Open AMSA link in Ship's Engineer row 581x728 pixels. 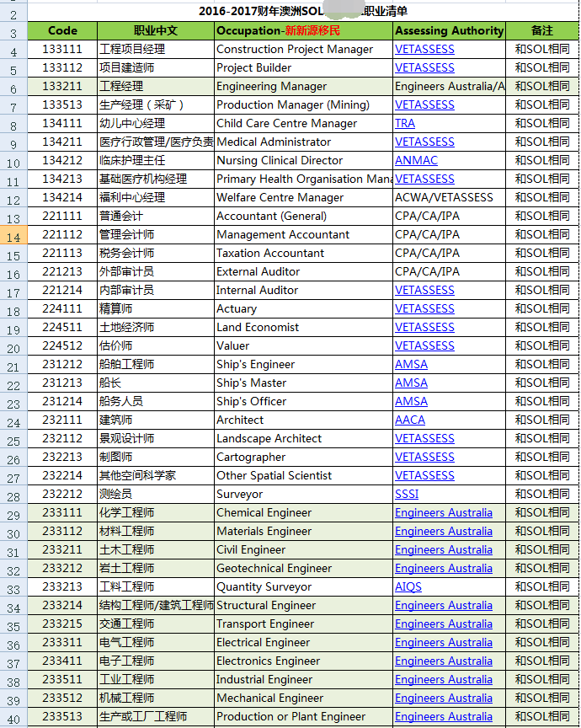[x=411, y=365]
